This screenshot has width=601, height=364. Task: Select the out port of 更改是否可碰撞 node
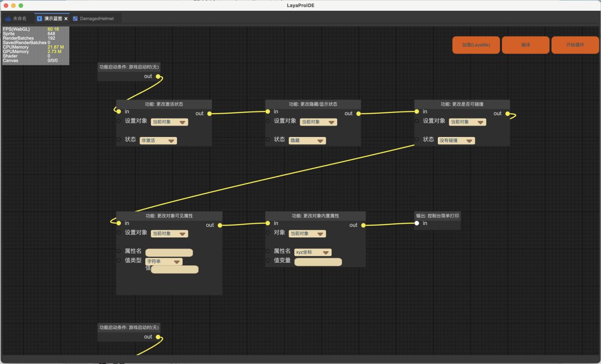508,114
